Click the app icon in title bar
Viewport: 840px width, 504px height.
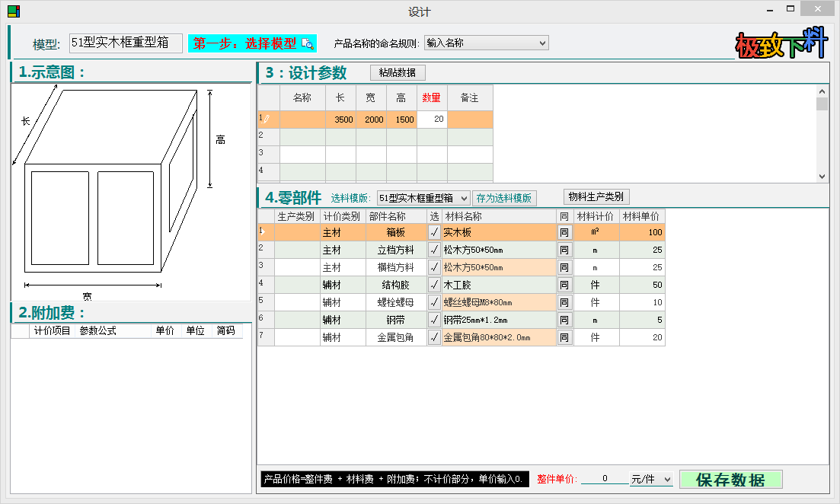tap(13, 11)
